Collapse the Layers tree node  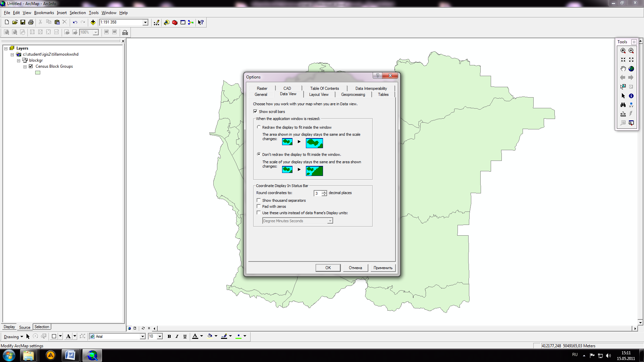pos(6,49)
